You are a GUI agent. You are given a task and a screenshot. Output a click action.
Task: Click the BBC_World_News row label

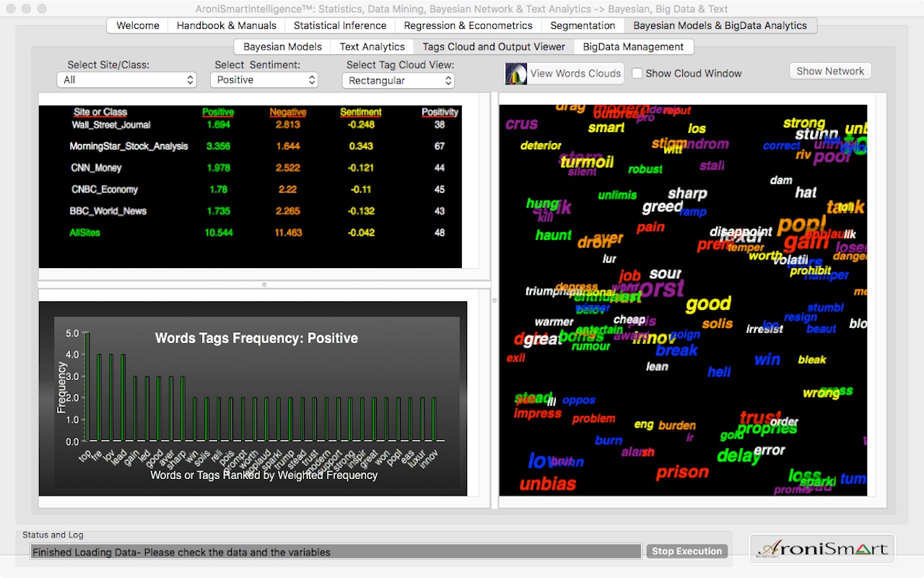108,211
